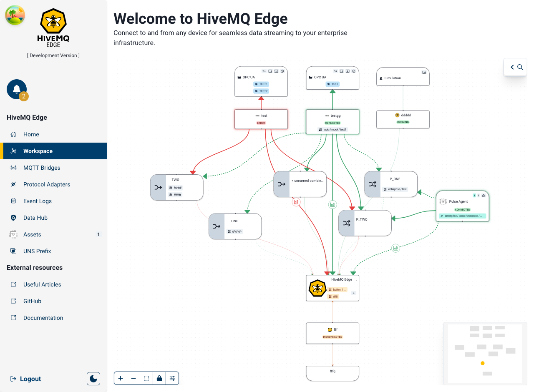This screenshot has height=392, width=534.
Task: Open the GitHub external resource link
Action: 33,301
